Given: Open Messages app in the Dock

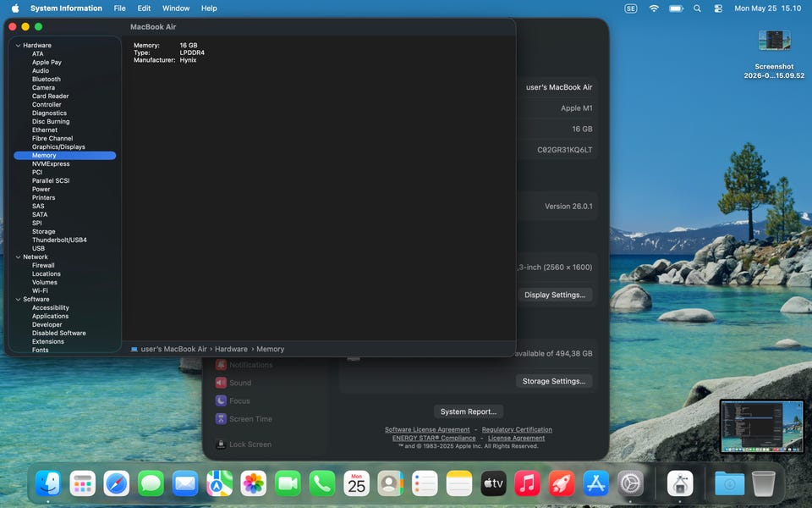Looking at the screenshot, I should pyautogui.click(x=151, y=483).
